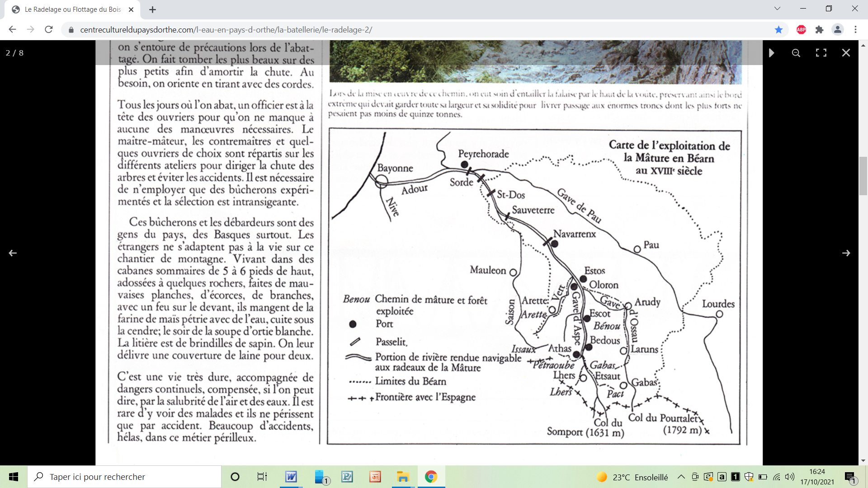Select the Le Radelage browser tab
Viewport: 868px width, 488px height.
pyautogui.click(x=72, y=9)
